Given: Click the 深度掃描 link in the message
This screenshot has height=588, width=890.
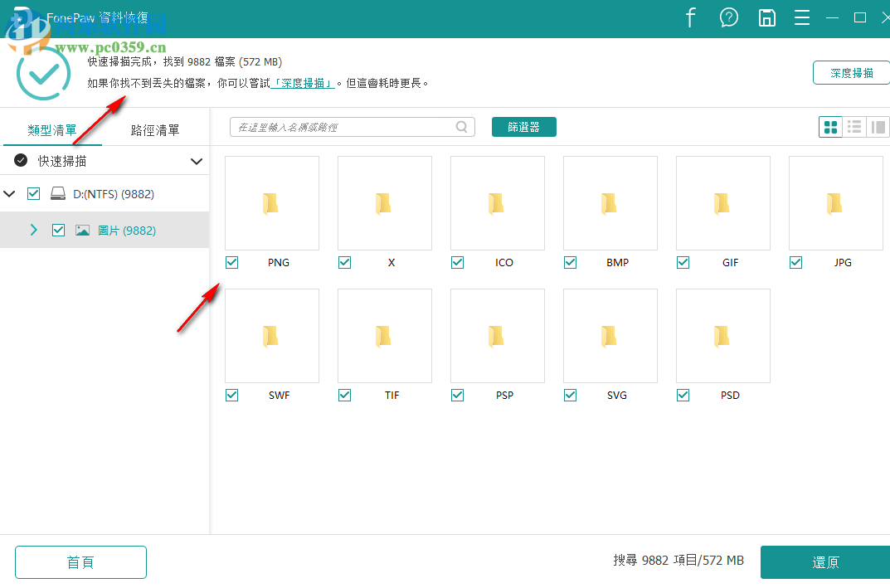Looking at the screenshot, I should click(303, 82).
